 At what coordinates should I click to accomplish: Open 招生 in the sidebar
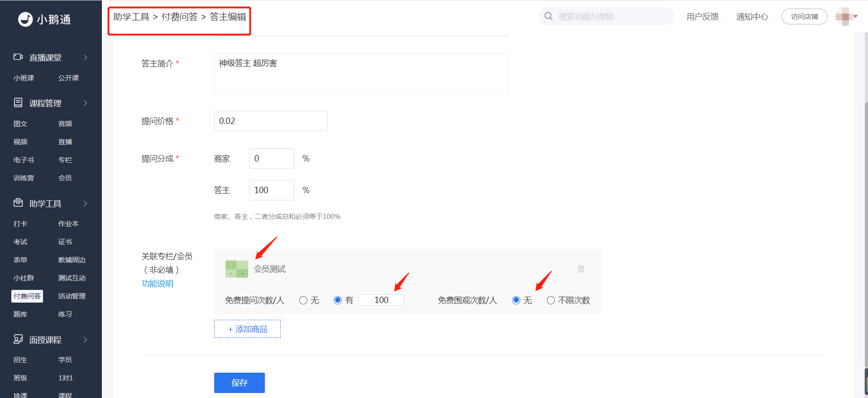click(20, 360)
